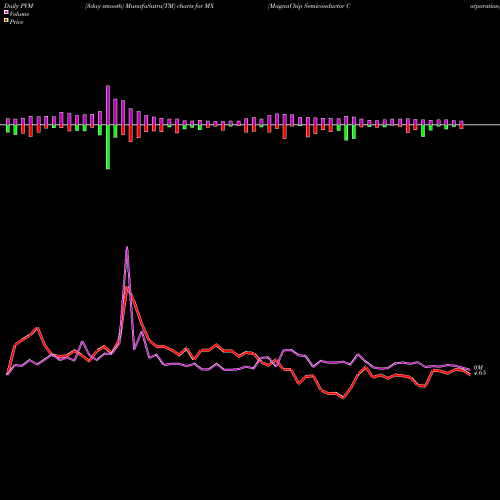Click the '0M' volume axis label
500x500 pixels.
coord(478,367)
